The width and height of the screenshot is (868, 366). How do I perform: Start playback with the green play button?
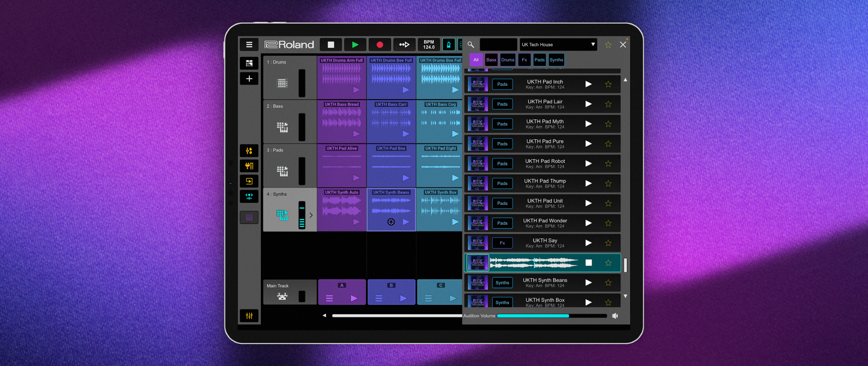tap(355, 45)
